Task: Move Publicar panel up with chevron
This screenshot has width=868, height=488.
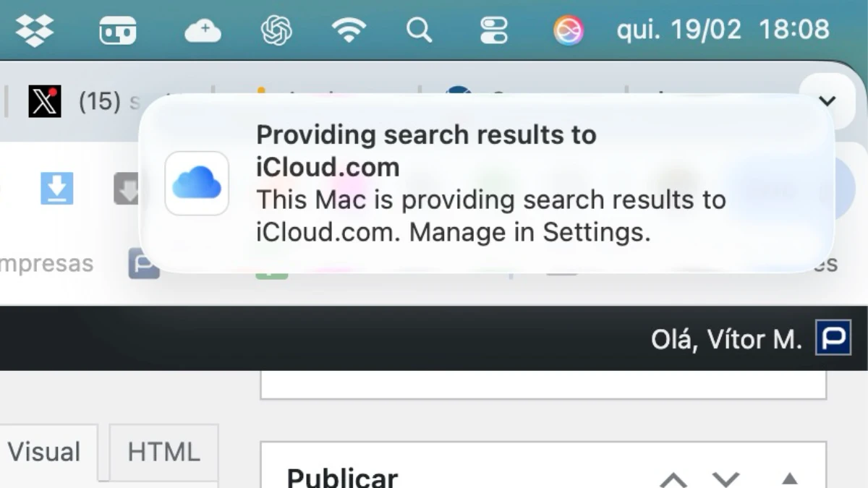Action: (x=673, y=479)
